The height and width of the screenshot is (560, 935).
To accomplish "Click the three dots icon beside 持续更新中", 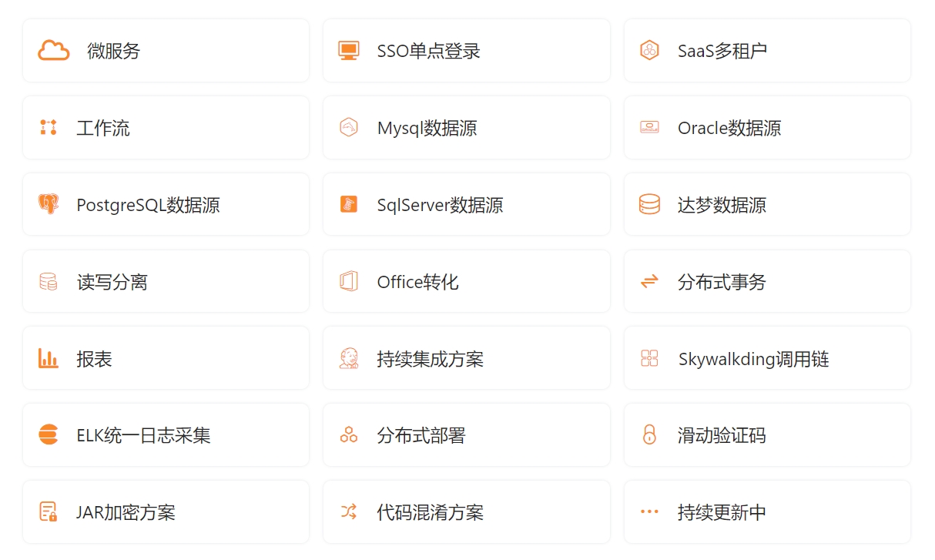I will tap(649, 512).
